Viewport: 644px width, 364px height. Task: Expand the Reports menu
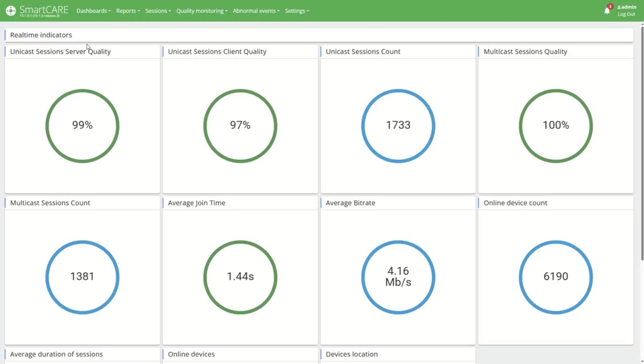click(x=128, y=11)
